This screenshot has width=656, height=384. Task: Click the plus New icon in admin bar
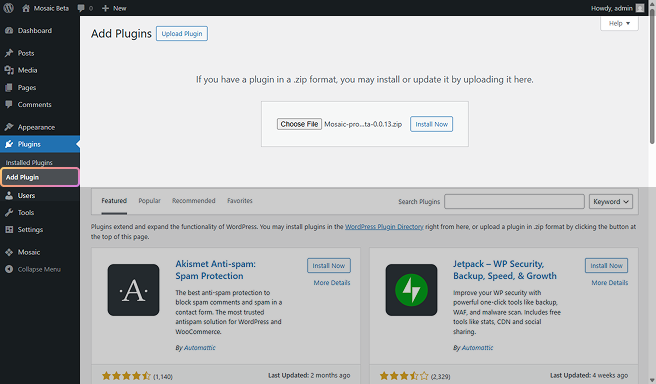[105, 8]
